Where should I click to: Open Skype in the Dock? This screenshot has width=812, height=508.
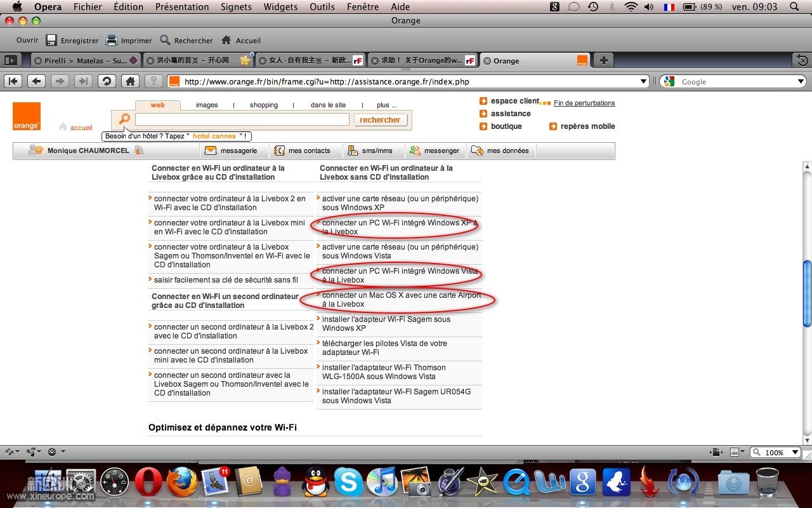coord(348,481)
